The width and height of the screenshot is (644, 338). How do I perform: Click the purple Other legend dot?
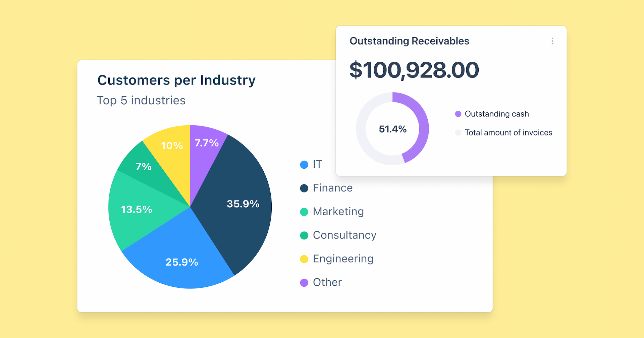coord(304,282)
